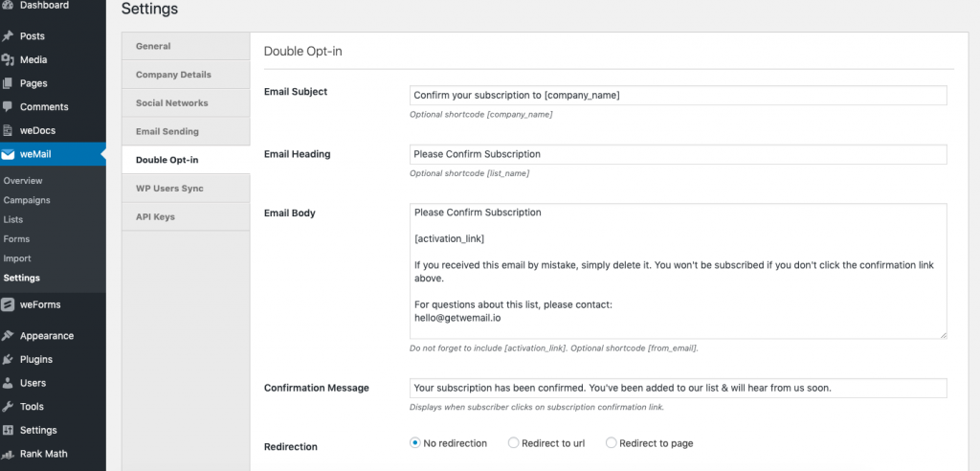Open weMail Forms submenu link
The width and height of the screenshot is (980, 471).
(x=16, y=239)
